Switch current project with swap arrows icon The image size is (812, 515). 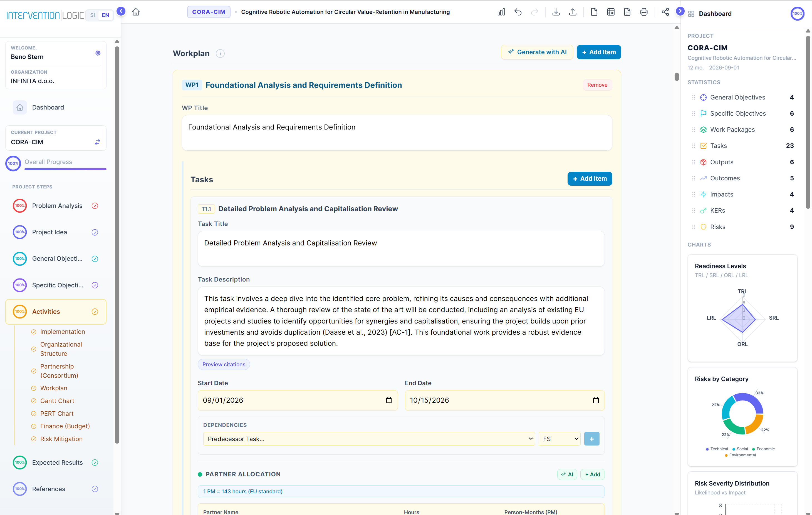click(x=97, y=142)
